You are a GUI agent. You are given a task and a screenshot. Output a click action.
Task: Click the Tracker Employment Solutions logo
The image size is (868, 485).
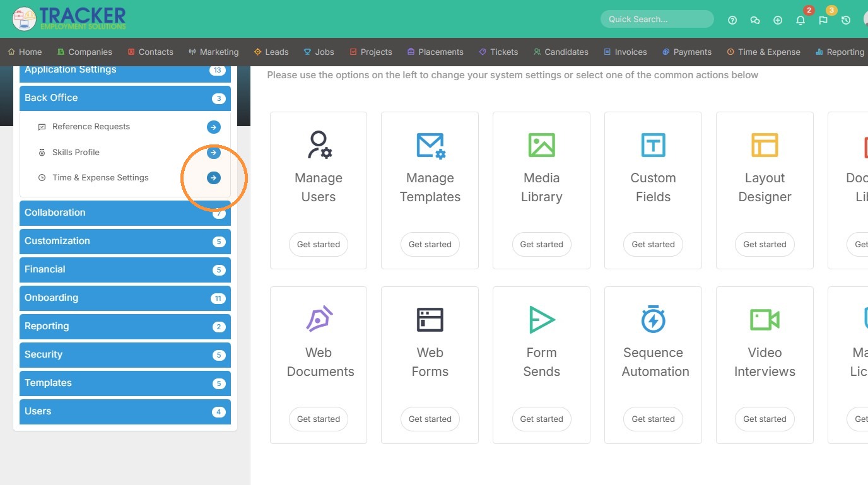coord(69,19)
